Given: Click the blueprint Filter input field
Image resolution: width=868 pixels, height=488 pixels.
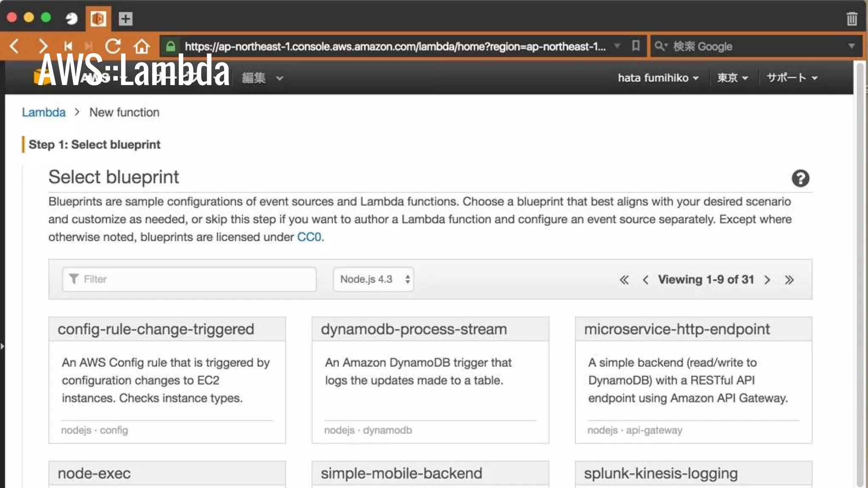Looking at the screenshot, I should click(189, 279).
